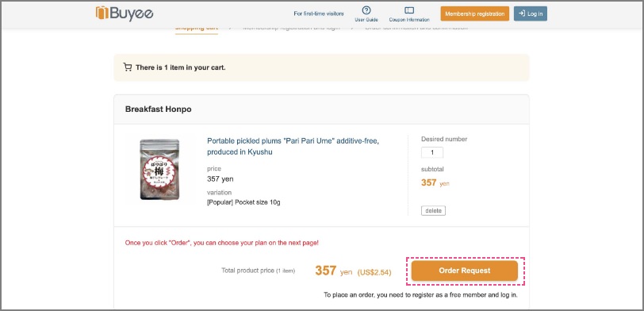Open the Portable pickled plums product title link
644x311 pixels.
[293, 146]
